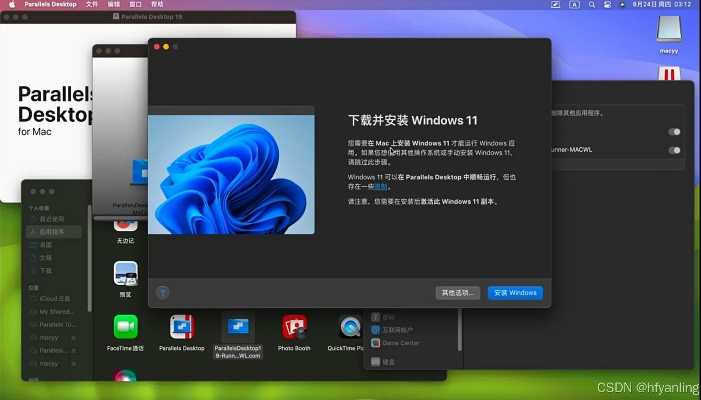
Task: Open the 窗口 menu in menu bar
Action: pos(134,5)
